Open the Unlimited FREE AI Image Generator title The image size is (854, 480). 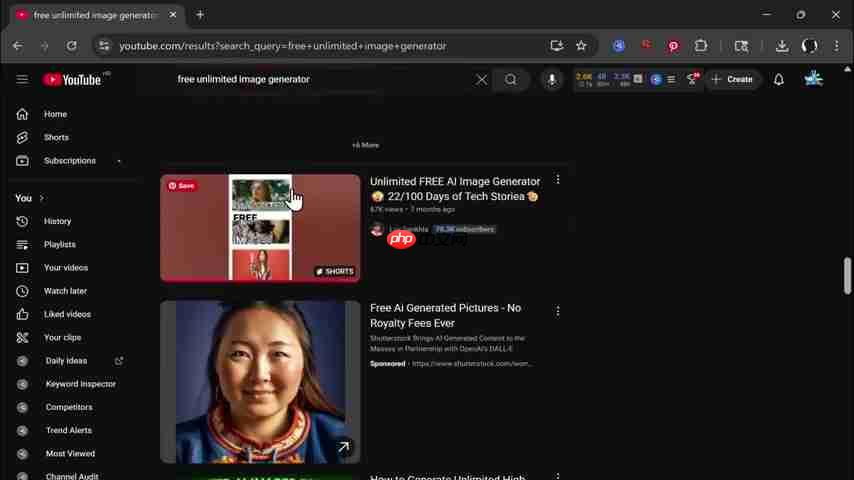(455, 189)
